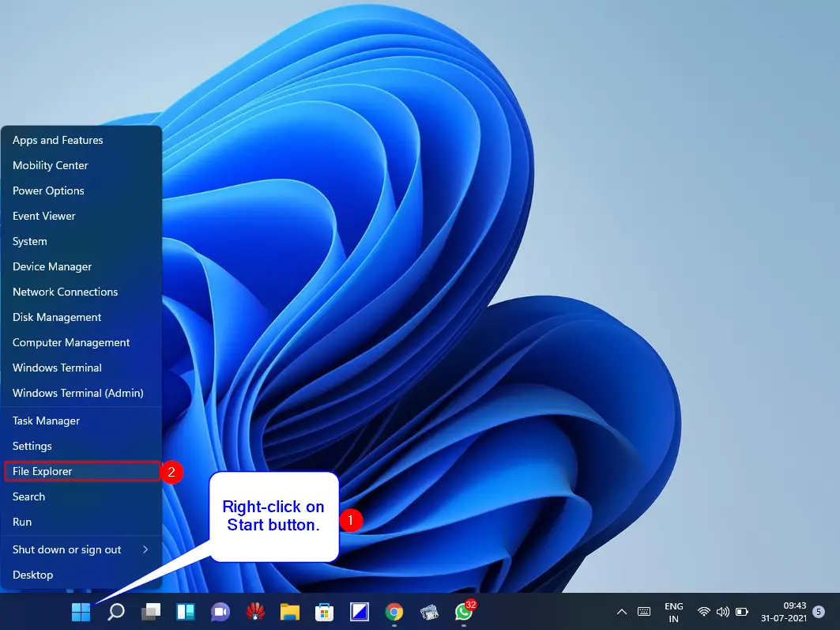Screen dimensions: 840x630
Task: Open File Explorer folder icon on taskbar
Action: point(290,611)
